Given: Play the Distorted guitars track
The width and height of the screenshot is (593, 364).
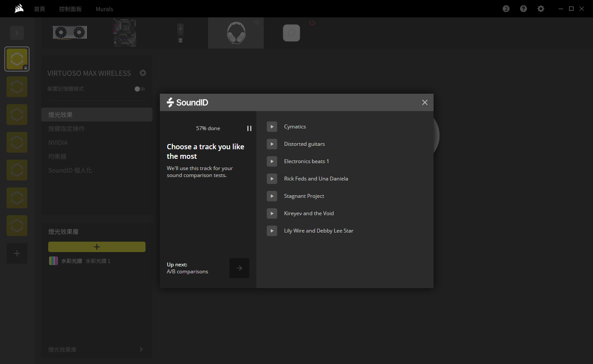Looking at the screenshot, I should point(272,144).
